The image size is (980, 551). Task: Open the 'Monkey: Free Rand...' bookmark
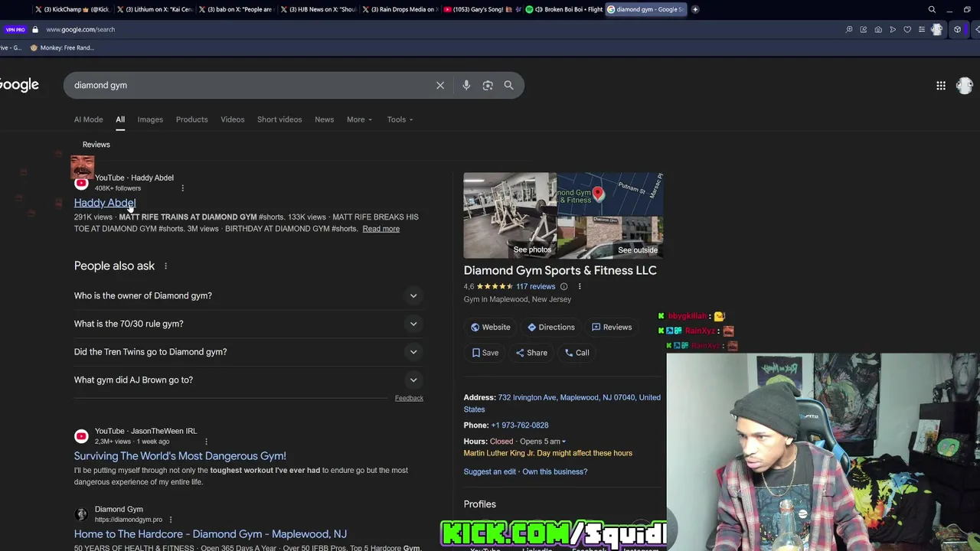(62, 47)
